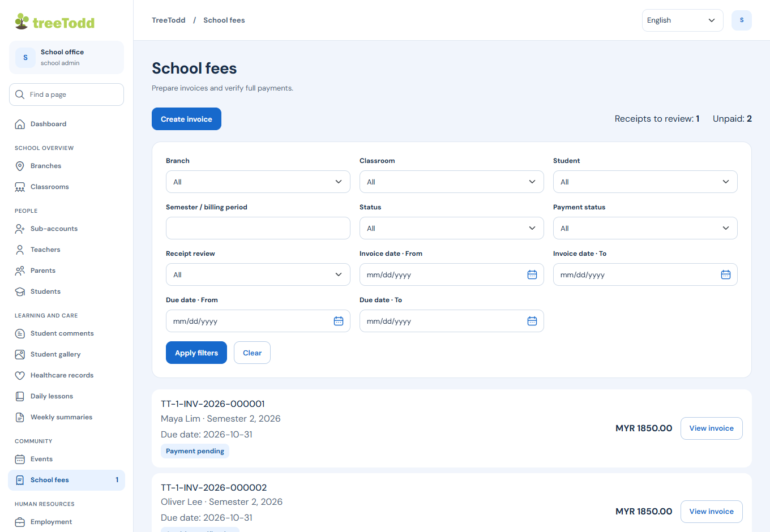Image resolution: width=770 pixels, height=532 pixels.
Task: Click the Parents people icon
Action: point(20,271)
